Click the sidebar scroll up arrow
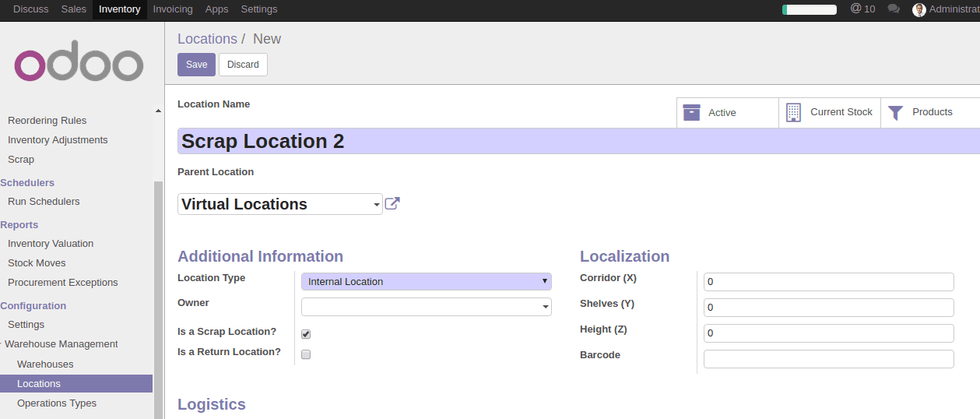The image size is (980, 419). [159, 111]
